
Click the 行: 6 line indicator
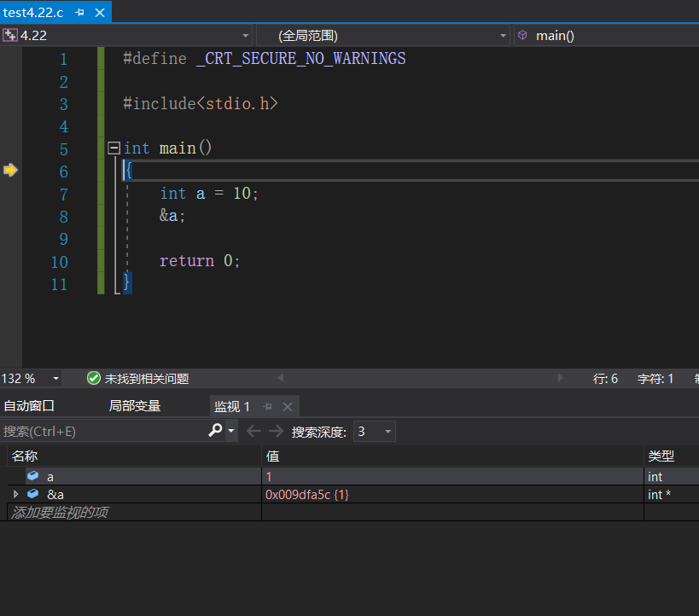click(x=605, y=379)
